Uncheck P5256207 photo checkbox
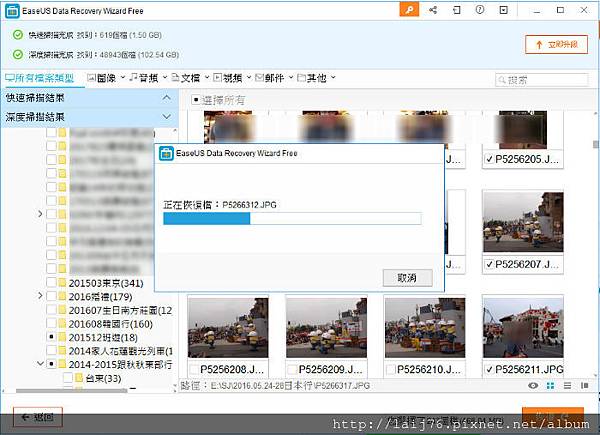This screenshot has width=600, height=435. click(x=489, y=264)
